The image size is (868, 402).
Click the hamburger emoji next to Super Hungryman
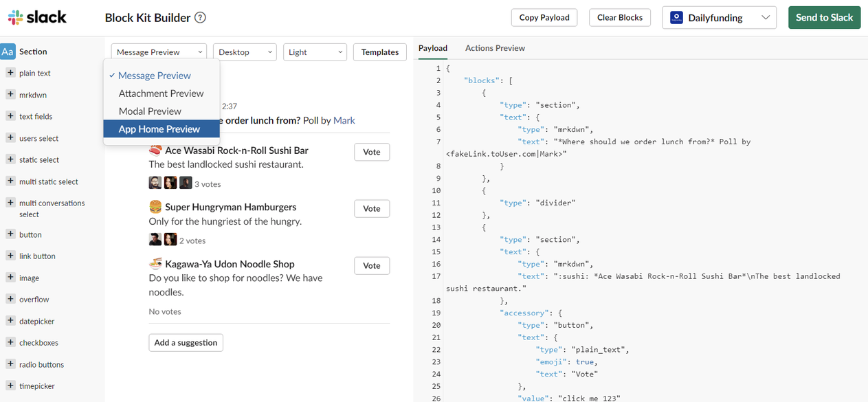coord(155,207)
